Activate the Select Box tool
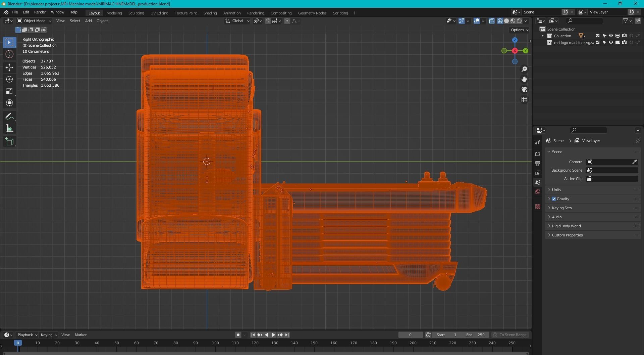The image size is (644, 355). (x=9, y=42)
